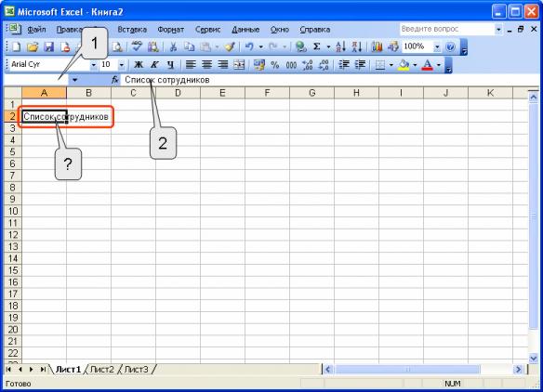Toggle Bold (Ж) formatting
The image size is (543, 392).
click(x=139, y=65)
